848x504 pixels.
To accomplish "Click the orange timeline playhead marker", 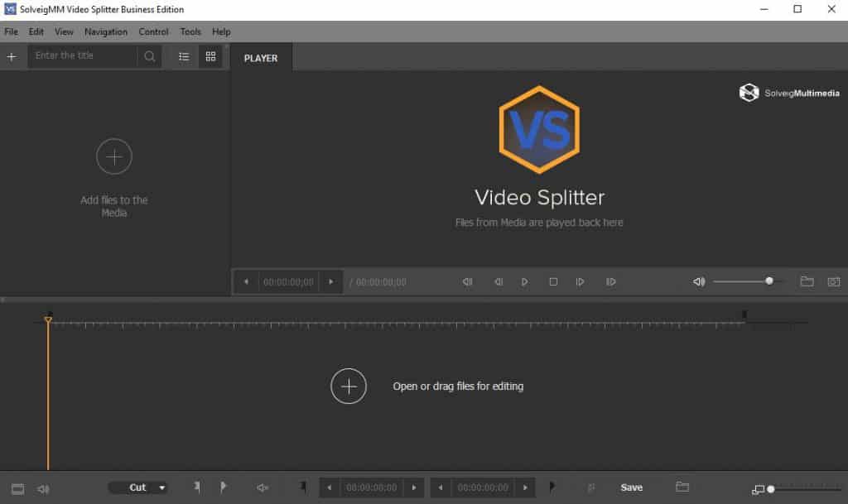I will (x=48, y=321).
